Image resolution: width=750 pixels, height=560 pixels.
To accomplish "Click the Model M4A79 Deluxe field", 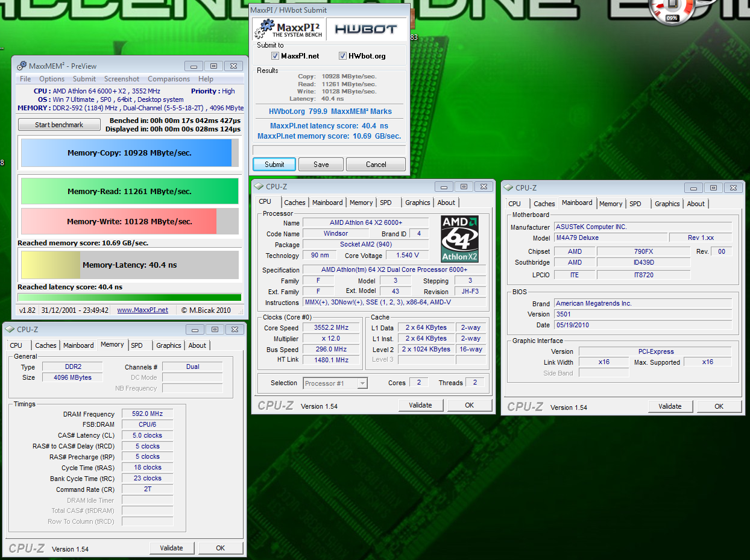I will (x=611, y=238).
